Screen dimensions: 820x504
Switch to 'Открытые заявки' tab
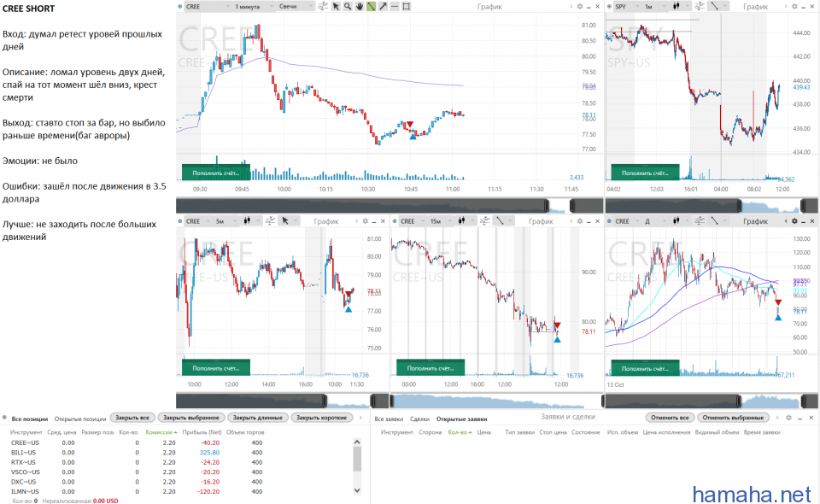coord(462,419)
